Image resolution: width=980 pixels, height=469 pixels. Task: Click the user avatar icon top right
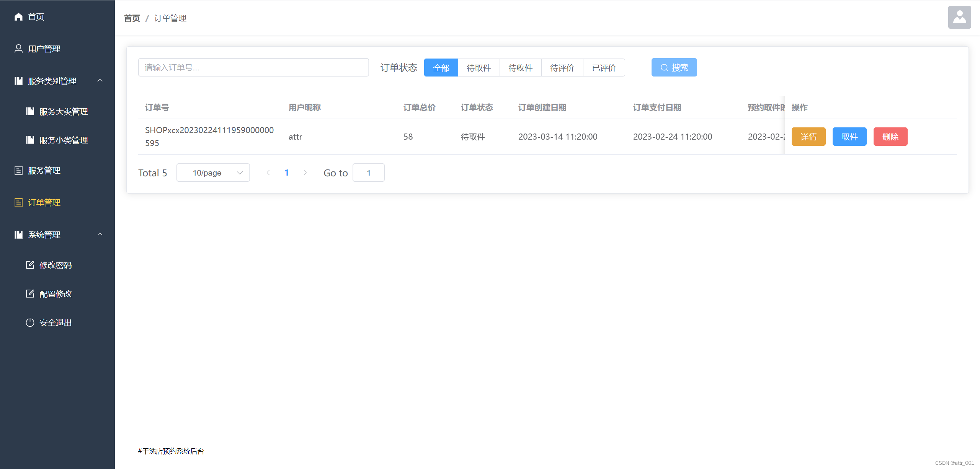pyautogui.click(x=959, y=17)
